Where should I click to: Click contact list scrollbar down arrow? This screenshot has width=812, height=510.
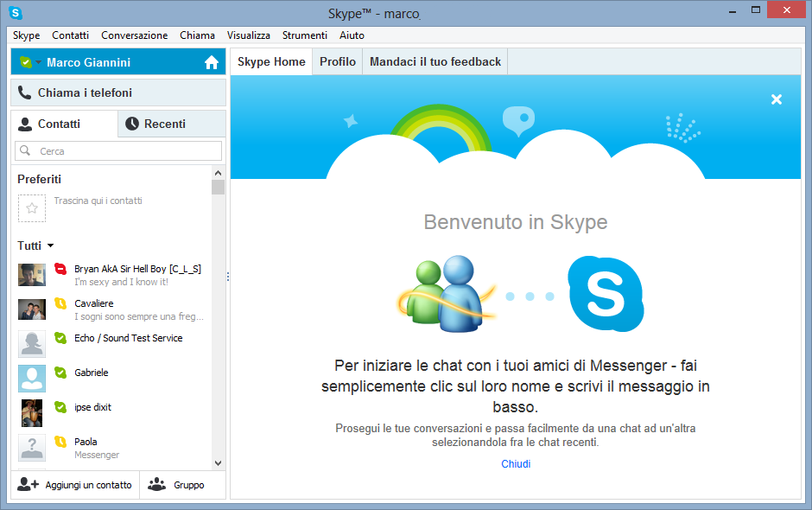[x=218, y=462]
